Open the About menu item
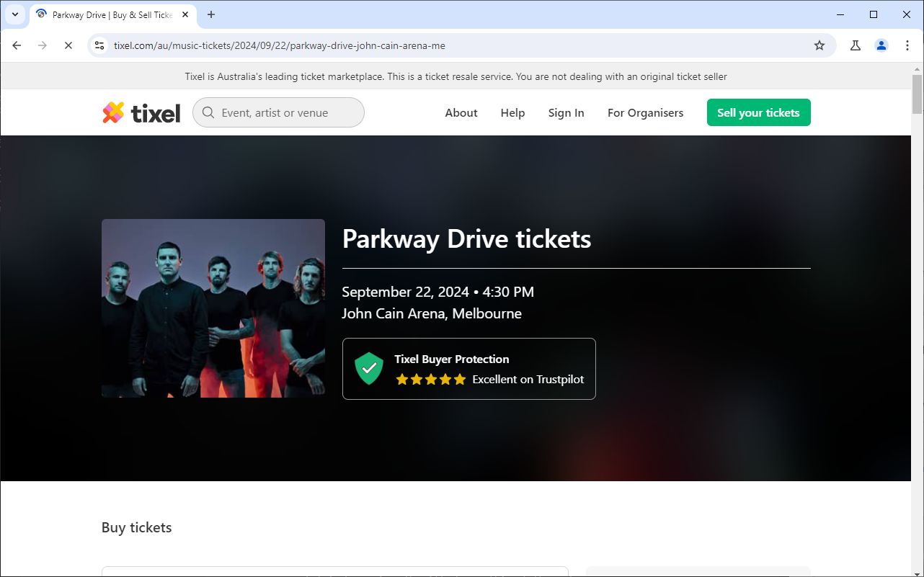Image resolution: width=924 pixels, height=577 pixels. click(461, 112)
